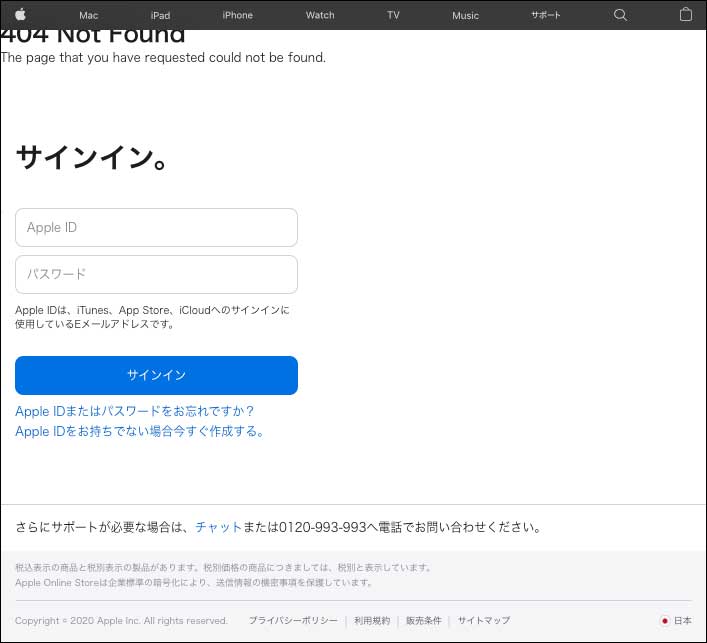Focus the Apple ID input field

156,228
